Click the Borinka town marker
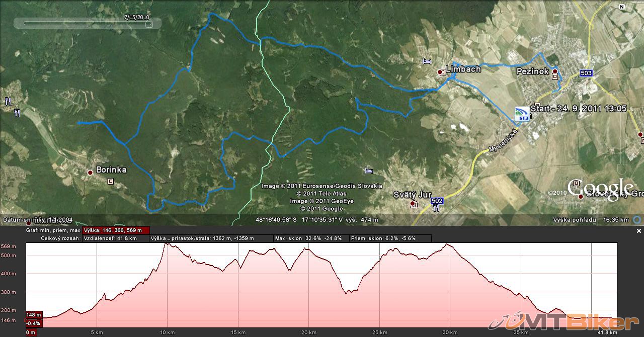Viewport: 644px width, 337px height. coord(90,173)
